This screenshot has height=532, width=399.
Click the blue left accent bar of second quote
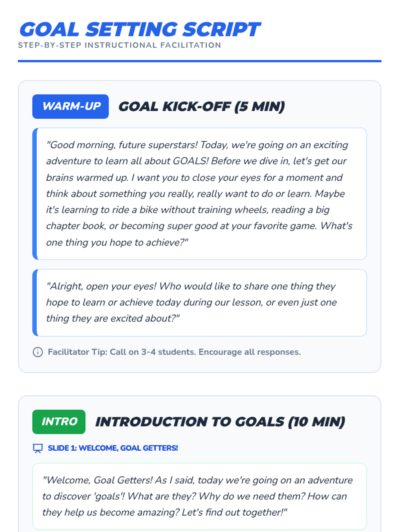(x=35, y=303)
